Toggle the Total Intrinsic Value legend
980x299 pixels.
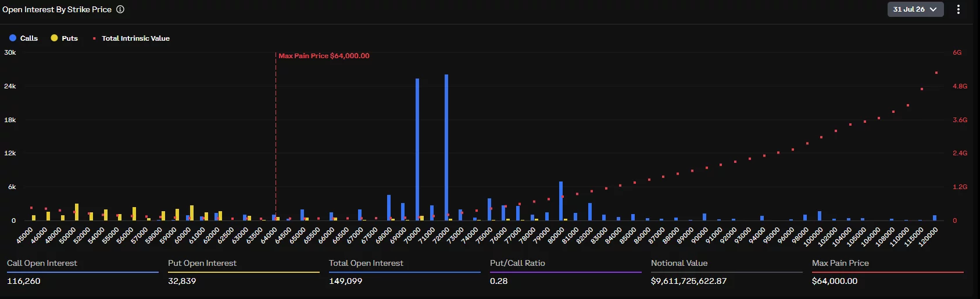[131, 38]
